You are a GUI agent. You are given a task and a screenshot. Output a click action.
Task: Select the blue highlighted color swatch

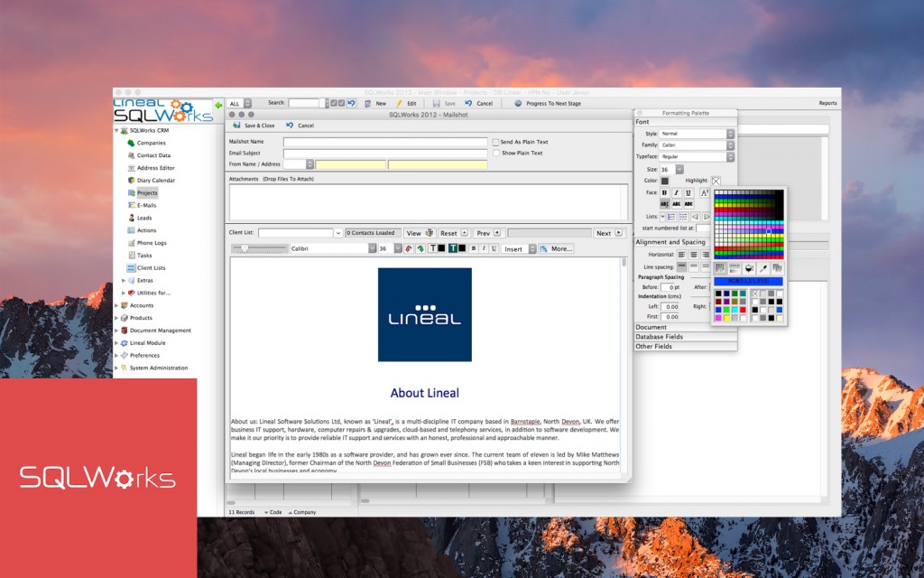[x=769, y=230]
